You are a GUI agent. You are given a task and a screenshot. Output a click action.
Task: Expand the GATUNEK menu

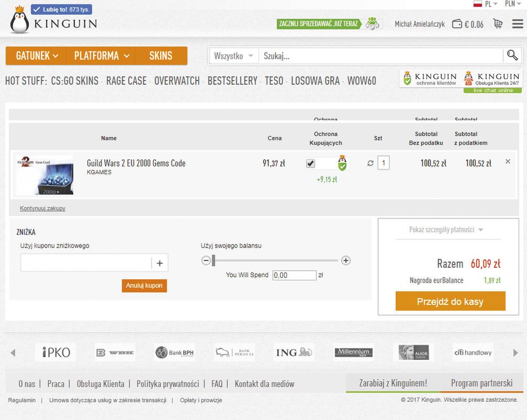pyautogui.click(x=37, y=56)
